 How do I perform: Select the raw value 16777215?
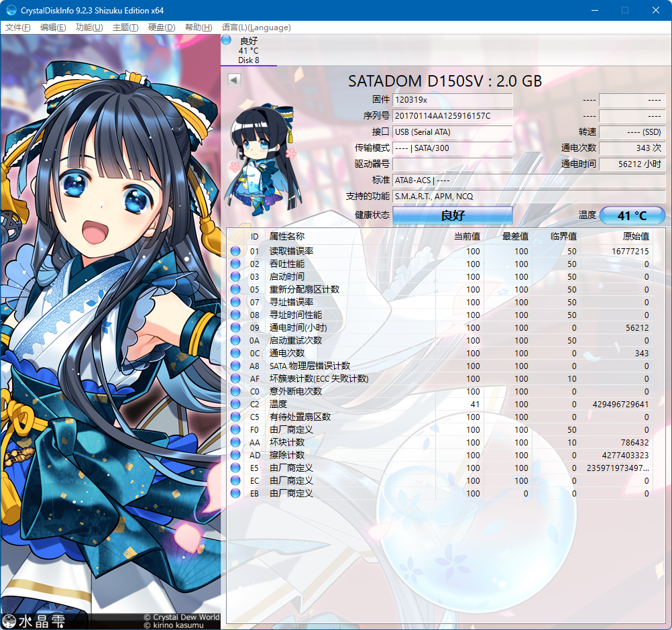pyautogui.click(x=630, y=252)
